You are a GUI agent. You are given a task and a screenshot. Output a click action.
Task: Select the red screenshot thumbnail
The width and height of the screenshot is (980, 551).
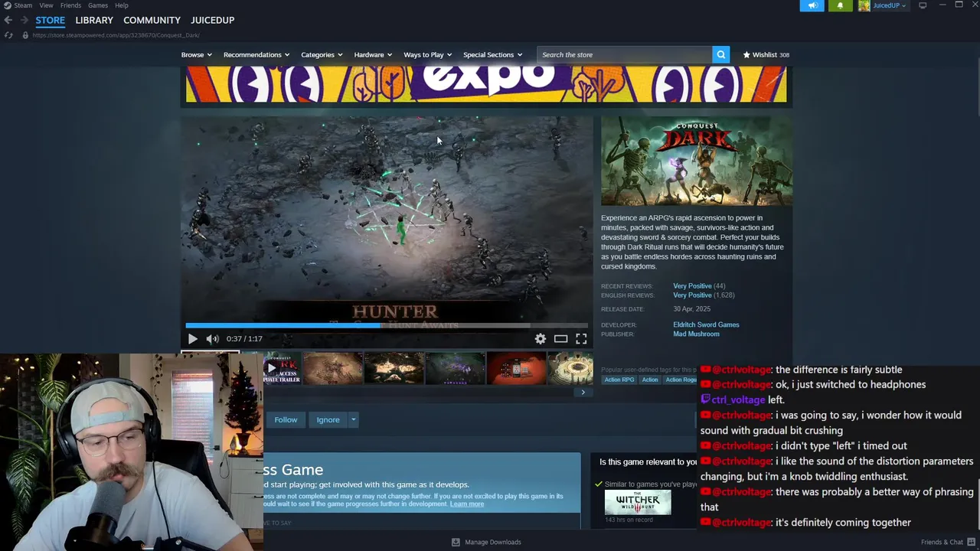(x=517, y=368)
